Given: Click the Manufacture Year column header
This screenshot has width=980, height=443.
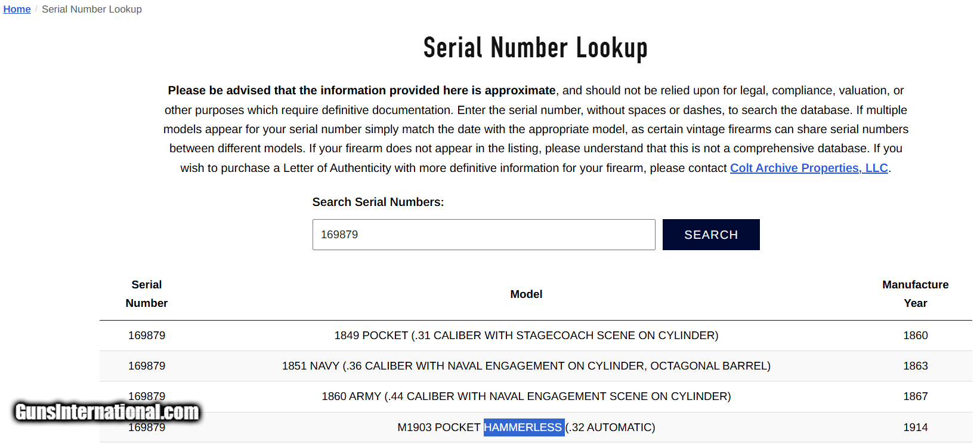Looking at the screenshot, I should (915, 294).
